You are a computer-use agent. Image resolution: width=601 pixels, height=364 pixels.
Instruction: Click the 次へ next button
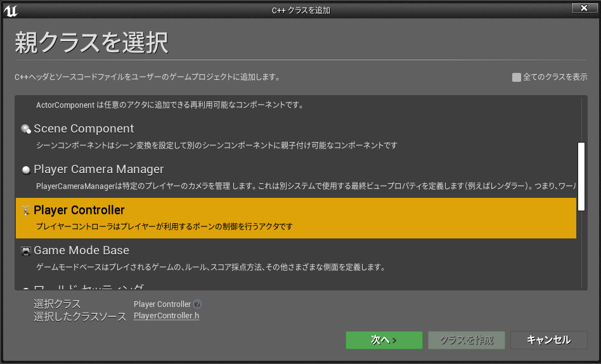click(384, 340)
